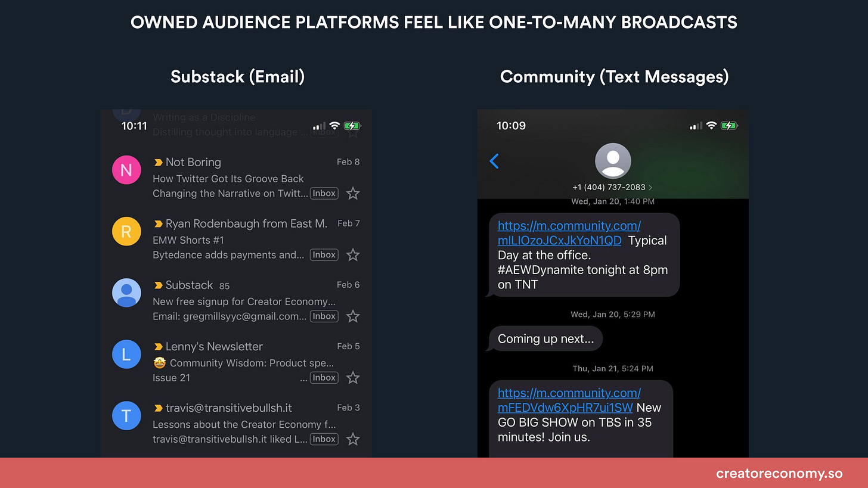This screenshot has width=868, height=488.
Task: Star the Not Boring email
Action: click(x=353, y=193)
